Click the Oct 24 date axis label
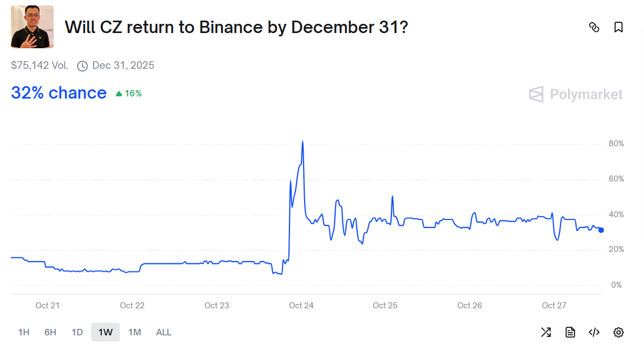This screenshot has width=644, height=350. [301, 306]
